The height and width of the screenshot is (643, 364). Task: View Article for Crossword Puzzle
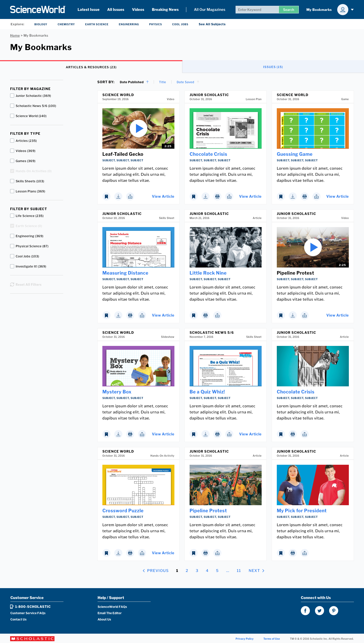coord(163,553)
